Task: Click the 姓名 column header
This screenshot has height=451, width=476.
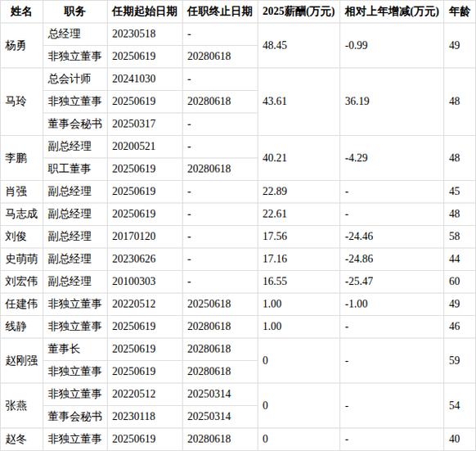Action: (x=21, y=11)
